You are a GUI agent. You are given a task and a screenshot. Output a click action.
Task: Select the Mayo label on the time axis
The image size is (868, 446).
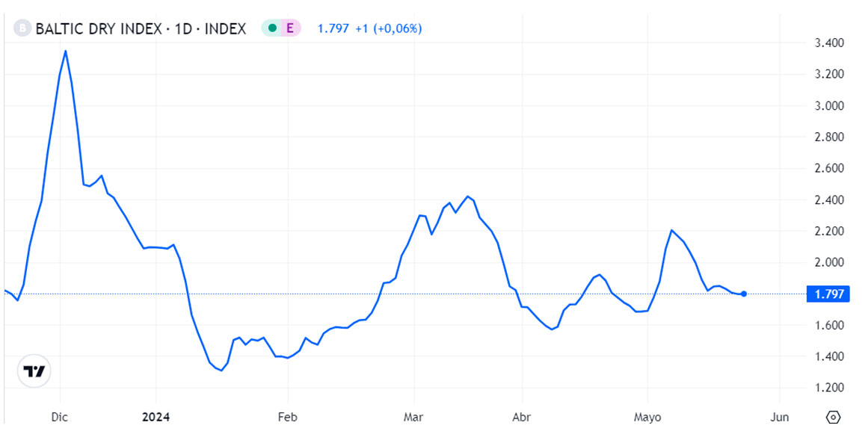point(649,418)
